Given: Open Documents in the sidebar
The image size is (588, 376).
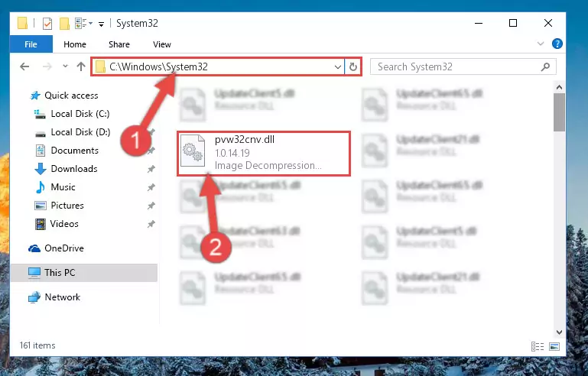Looking at the screenshot, I should [x=67, y=151].
